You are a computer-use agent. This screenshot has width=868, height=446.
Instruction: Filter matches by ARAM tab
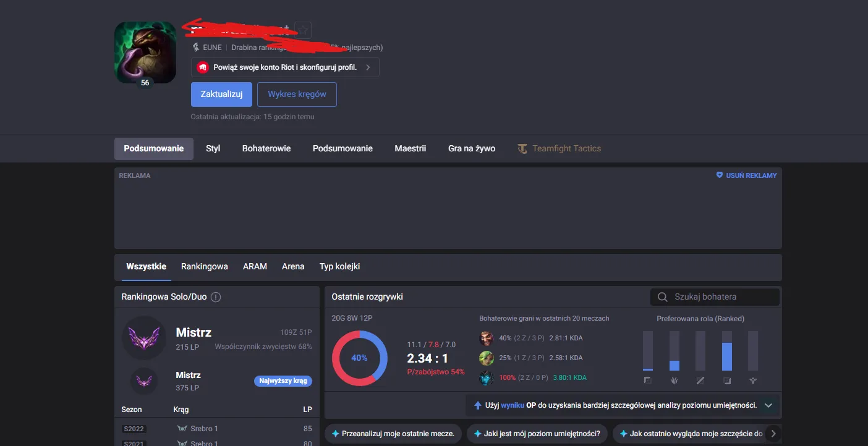(x=255, y=267)
